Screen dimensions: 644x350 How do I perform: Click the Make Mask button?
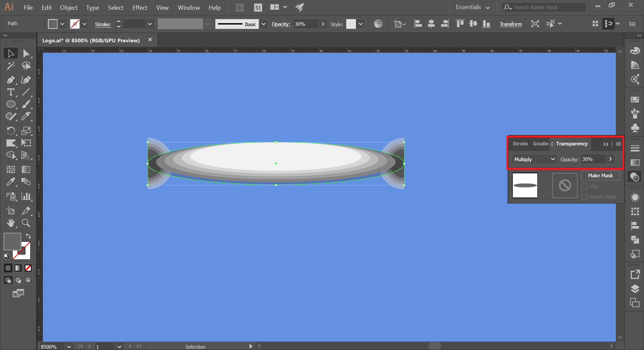click(x=600, y=175)
